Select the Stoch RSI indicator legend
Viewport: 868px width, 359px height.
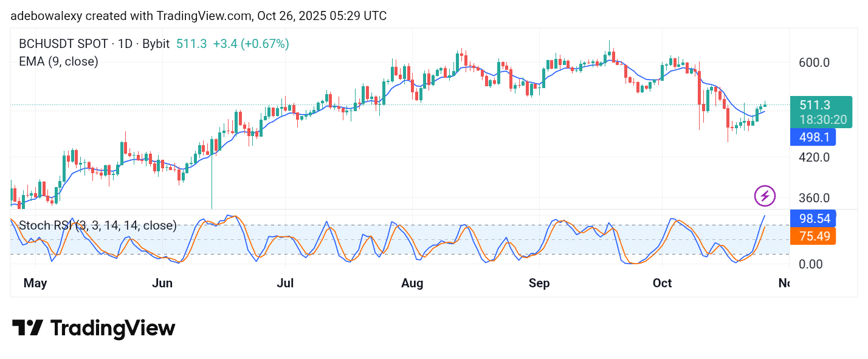[98, 226]
